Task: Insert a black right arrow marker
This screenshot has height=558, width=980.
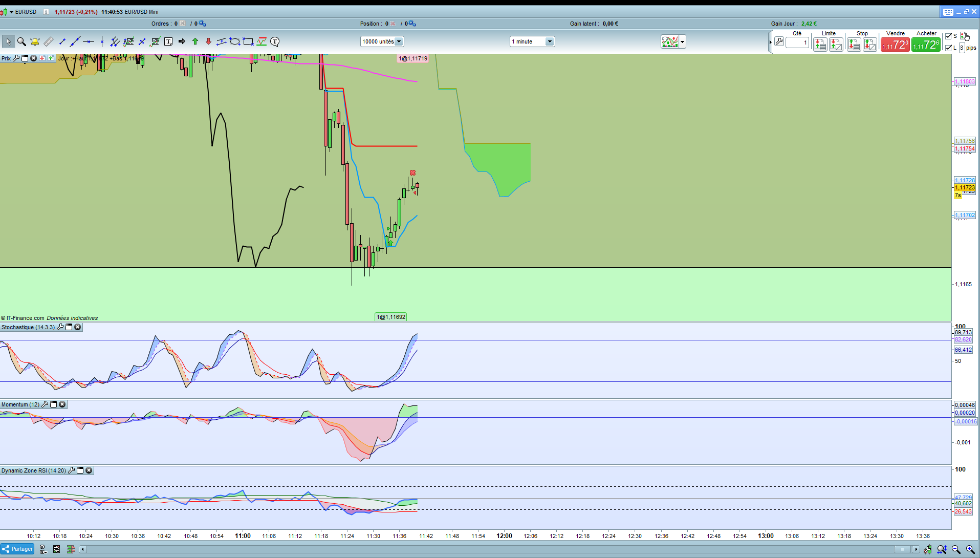Action: (182, 41)
